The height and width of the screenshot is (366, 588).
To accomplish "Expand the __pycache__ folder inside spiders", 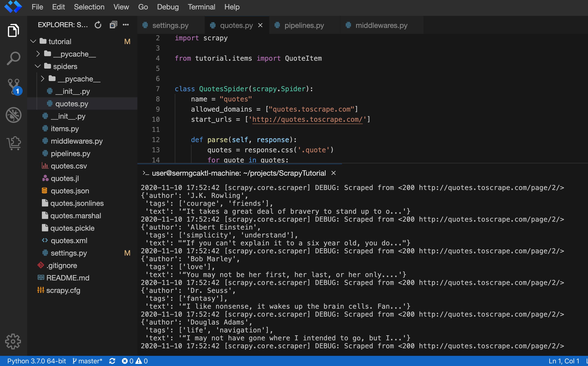I will (42, 79).
